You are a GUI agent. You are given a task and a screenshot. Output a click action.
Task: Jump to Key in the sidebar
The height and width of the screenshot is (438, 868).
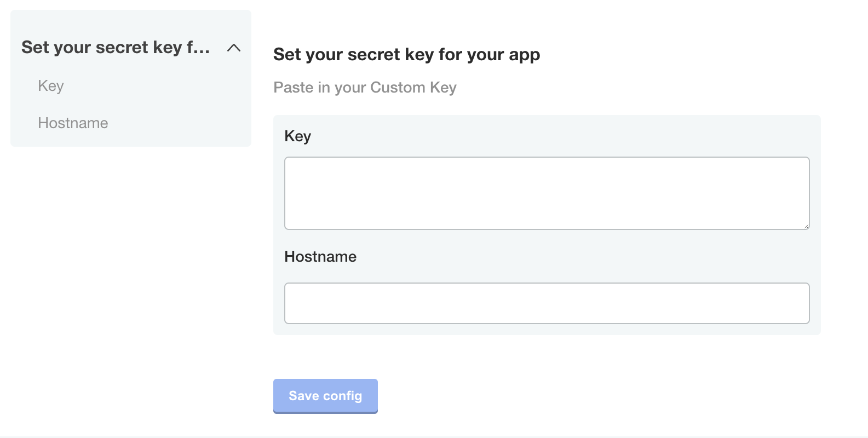point(51,86)
